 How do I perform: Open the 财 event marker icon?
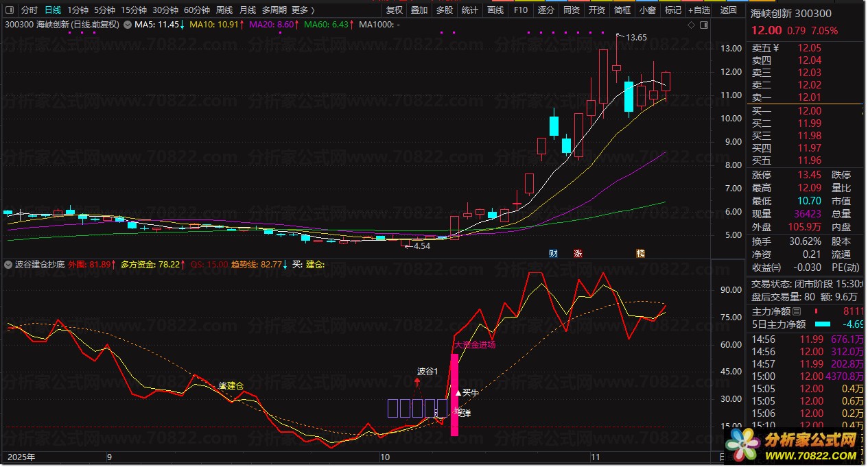pyautogui.click(x=553, y=253)
